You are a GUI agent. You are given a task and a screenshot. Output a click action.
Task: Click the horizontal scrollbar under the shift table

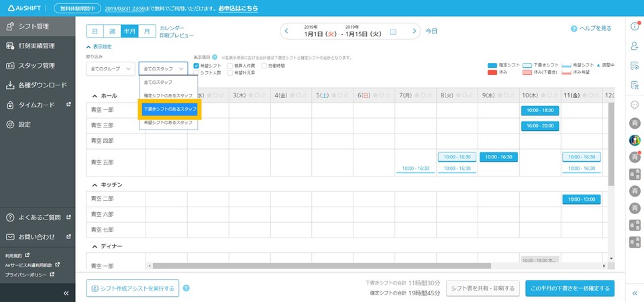tap(335, 266)
